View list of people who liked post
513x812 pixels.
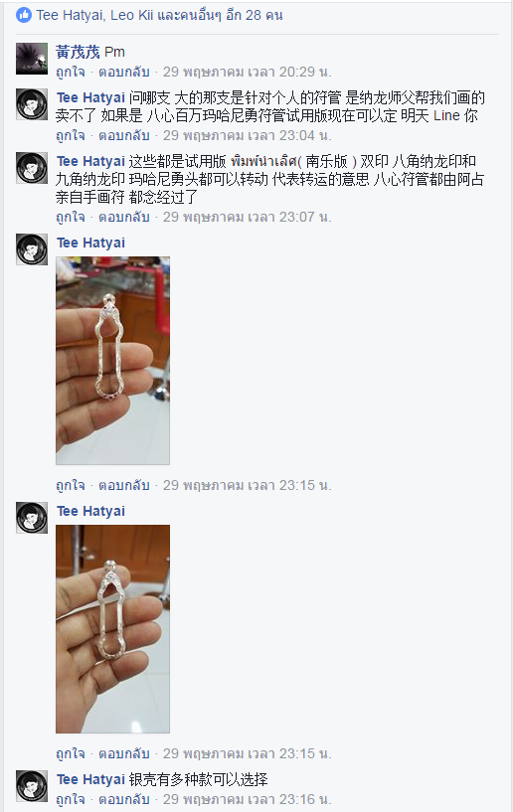click(160, 15)
